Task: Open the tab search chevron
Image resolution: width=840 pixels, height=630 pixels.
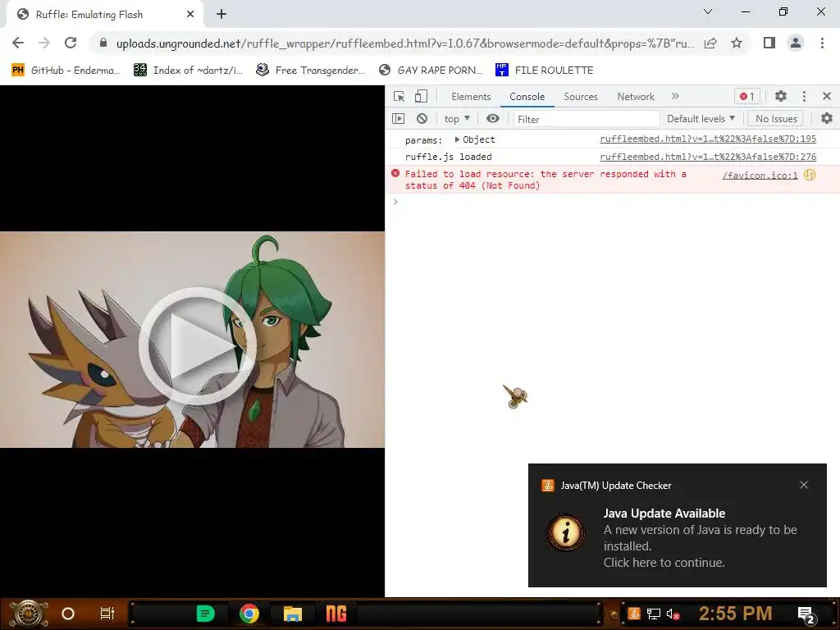Action: [708, 11]
